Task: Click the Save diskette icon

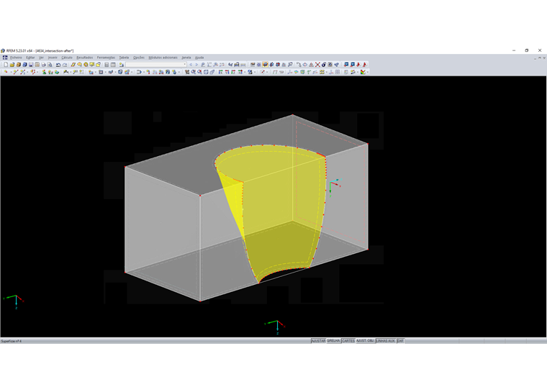Action: click(x=31, y=65)
